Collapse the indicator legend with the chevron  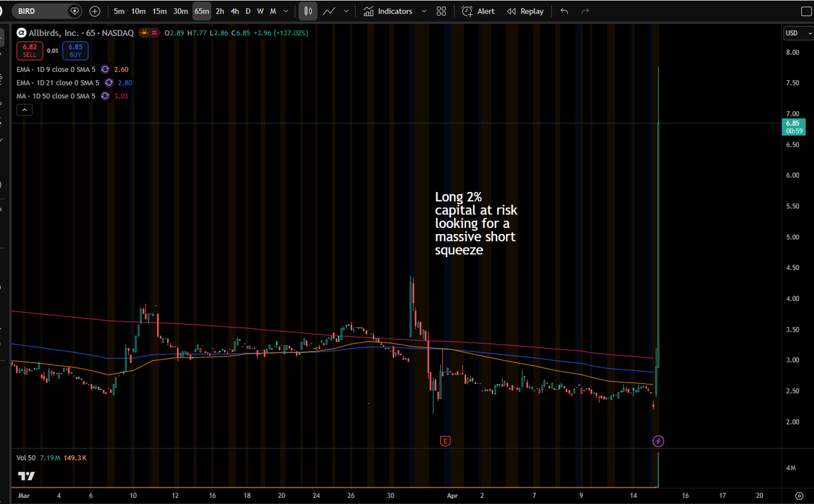pyautogui.click(x=24, y=109)
